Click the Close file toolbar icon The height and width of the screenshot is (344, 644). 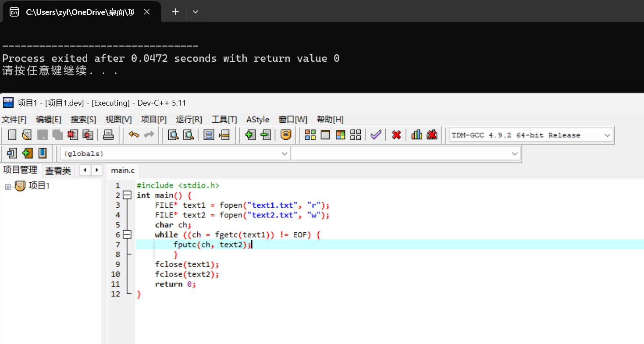click(x=73, y=135)
